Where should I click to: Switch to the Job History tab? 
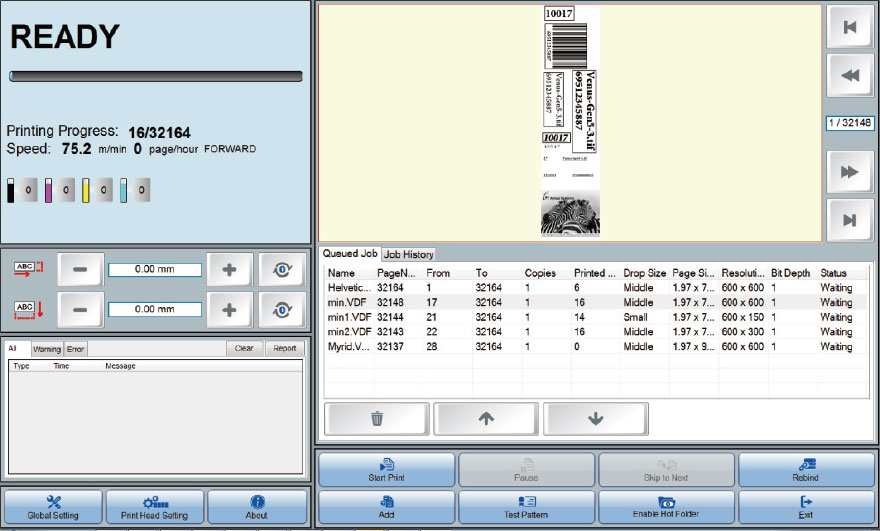tap(409, 255)
